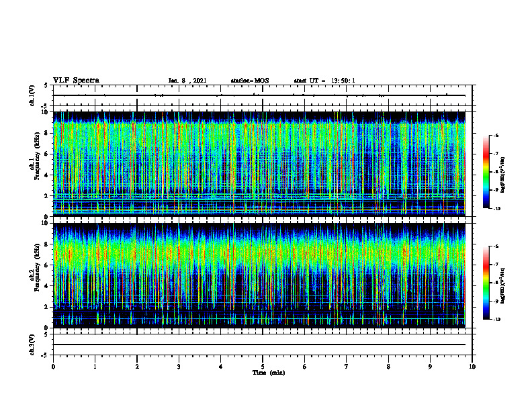Click the "8" tick on the Time axis

(388, 367)
